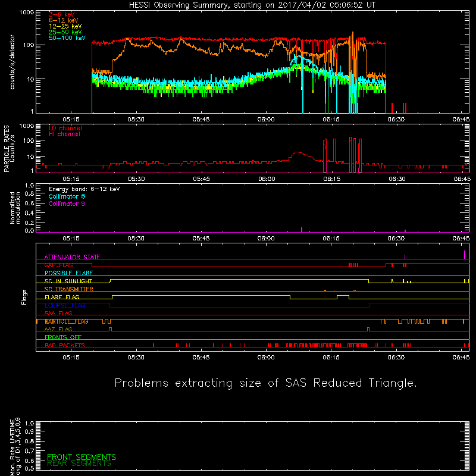Click the 'Mon. Rate LIVETIME' axis label
The image size is (476, 476).
(12, 447)
